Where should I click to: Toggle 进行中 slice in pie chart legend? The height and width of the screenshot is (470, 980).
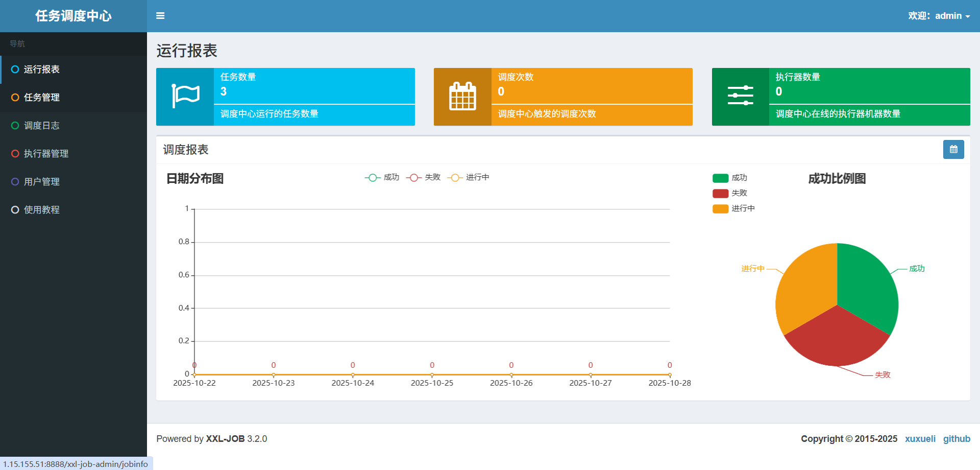click(733, 208)
